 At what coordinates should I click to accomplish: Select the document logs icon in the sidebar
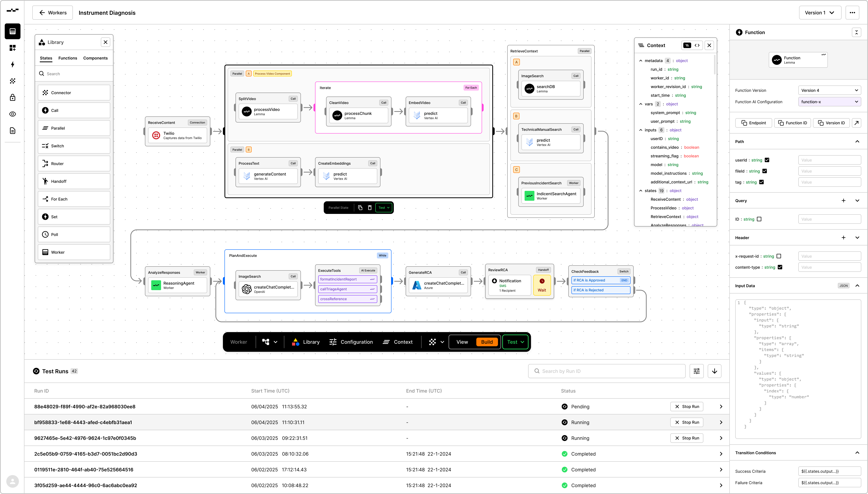pos(13,131)
